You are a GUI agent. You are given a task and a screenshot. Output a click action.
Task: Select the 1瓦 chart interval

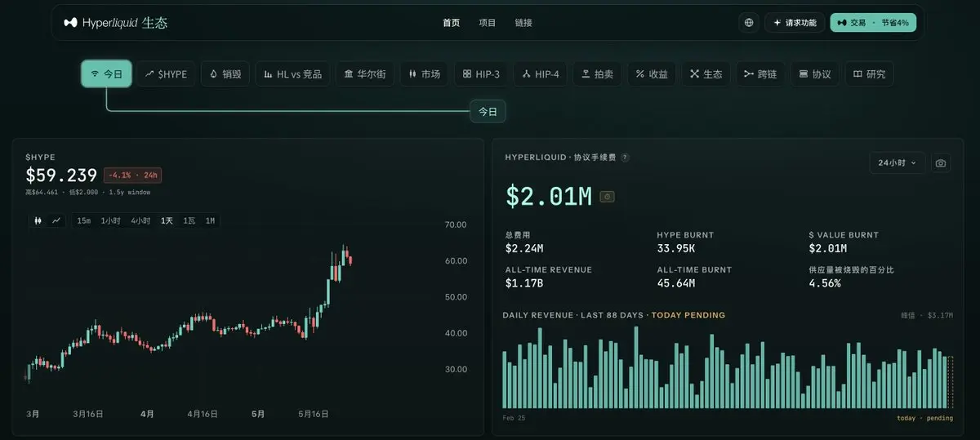point(189,220)
